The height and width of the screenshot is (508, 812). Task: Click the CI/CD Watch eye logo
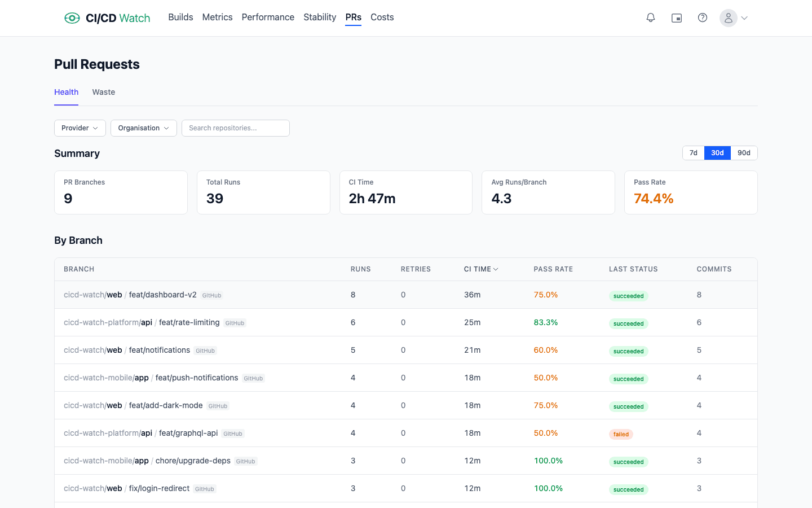[72, 17]
